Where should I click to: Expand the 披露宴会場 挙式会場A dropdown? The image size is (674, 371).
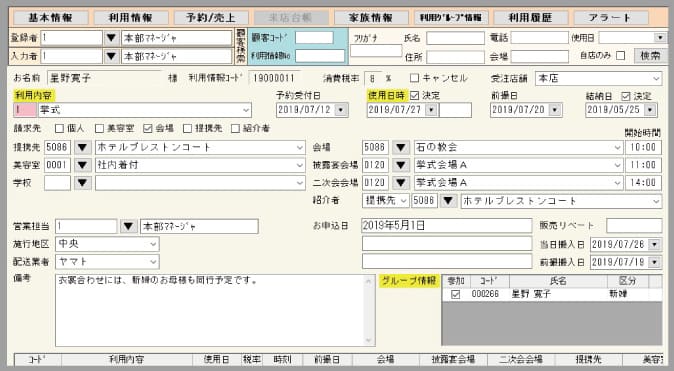[618, 165]
